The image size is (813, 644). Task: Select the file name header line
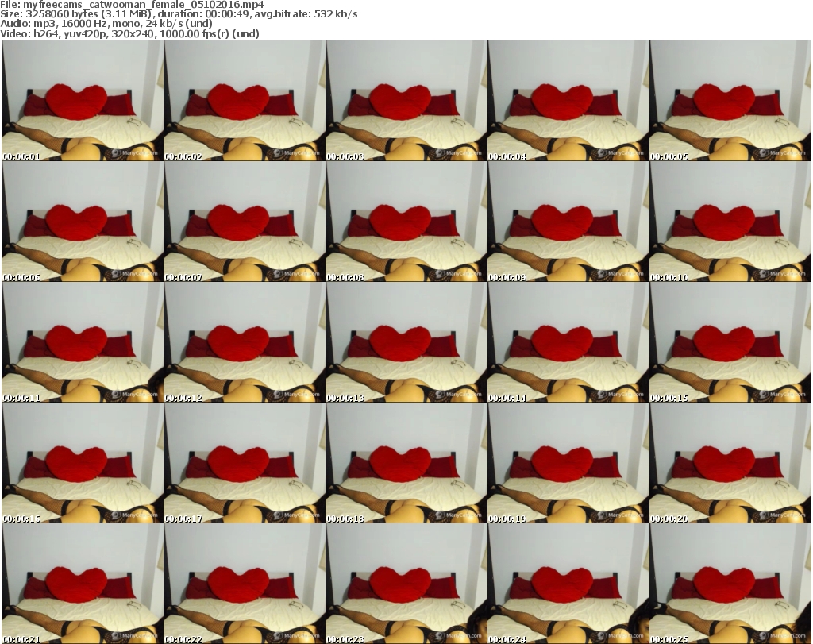point(132,4)
